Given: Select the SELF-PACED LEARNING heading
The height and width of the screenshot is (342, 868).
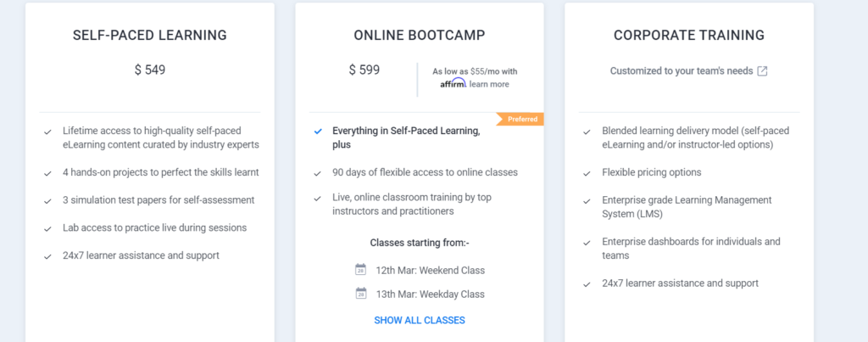Looking at the screenshot, I should pos(150,36).
